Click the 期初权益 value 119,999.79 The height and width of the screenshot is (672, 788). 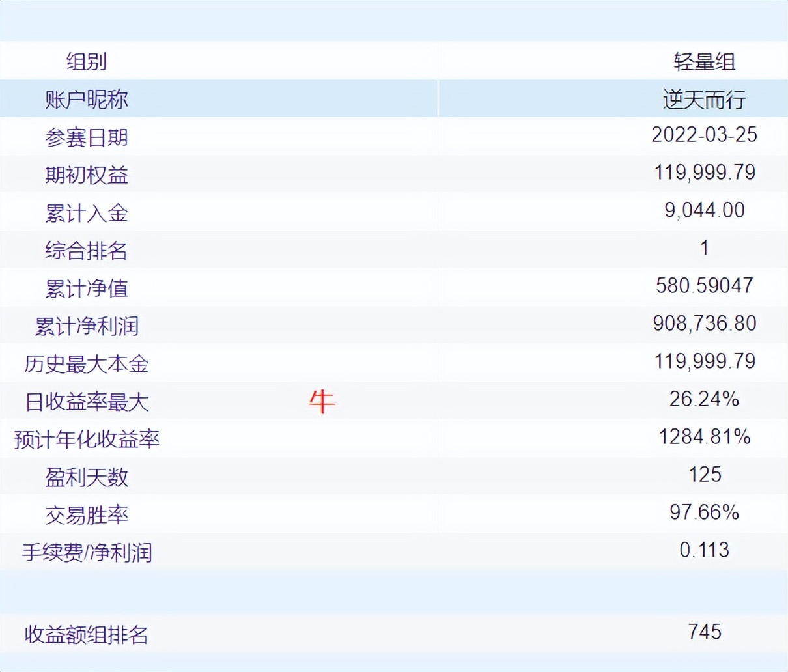[x=705, y=173]
